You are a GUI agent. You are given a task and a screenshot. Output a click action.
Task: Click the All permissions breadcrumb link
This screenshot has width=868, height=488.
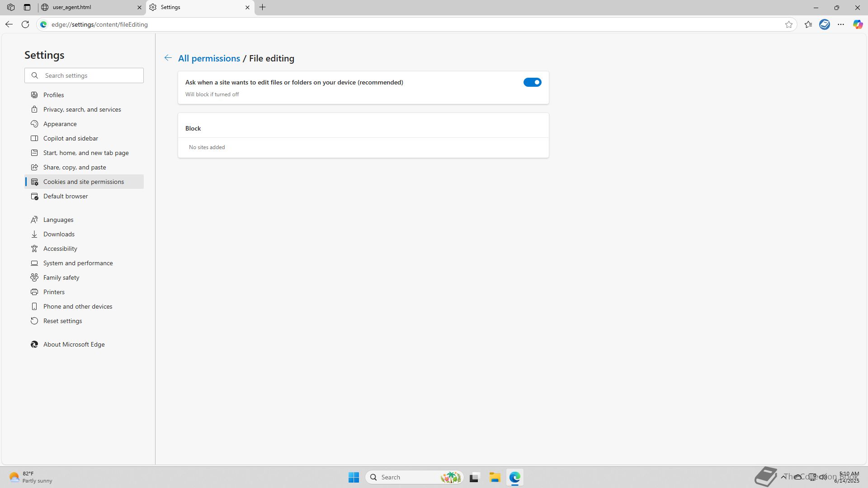tap(209, 58)
